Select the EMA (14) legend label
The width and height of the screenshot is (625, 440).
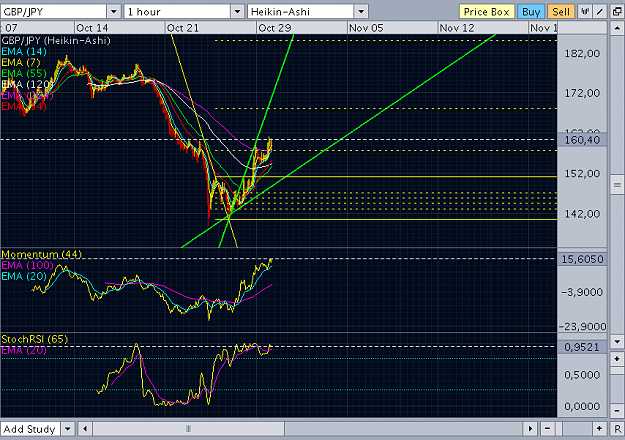[24, 51]
